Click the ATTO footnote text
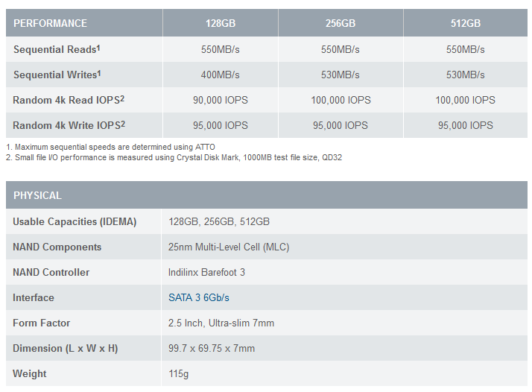 [110, 147]
